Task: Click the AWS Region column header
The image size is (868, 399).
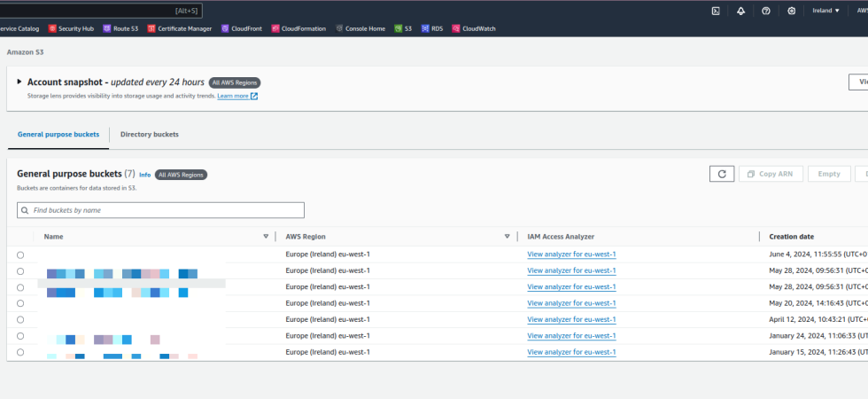Action: (306, 237)
